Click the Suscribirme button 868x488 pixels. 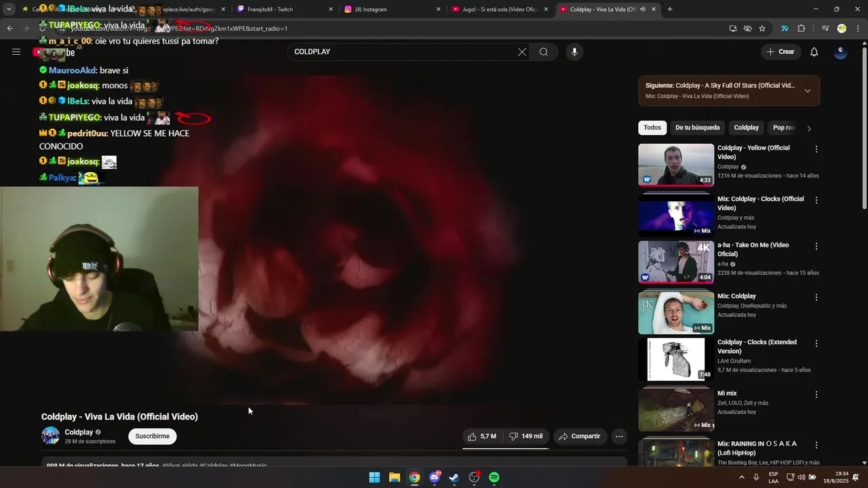[153, 436]
